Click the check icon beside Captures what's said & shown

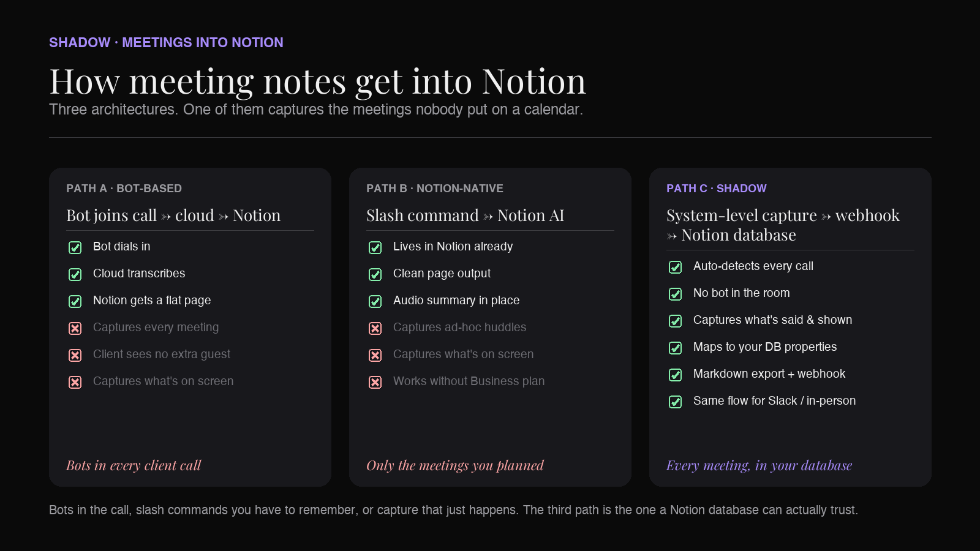click(675, 321)
